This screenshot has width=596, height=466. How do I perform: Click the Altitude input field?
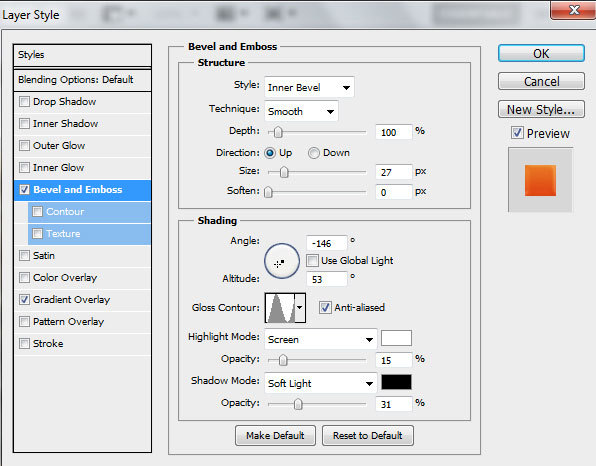click(327, 279)
